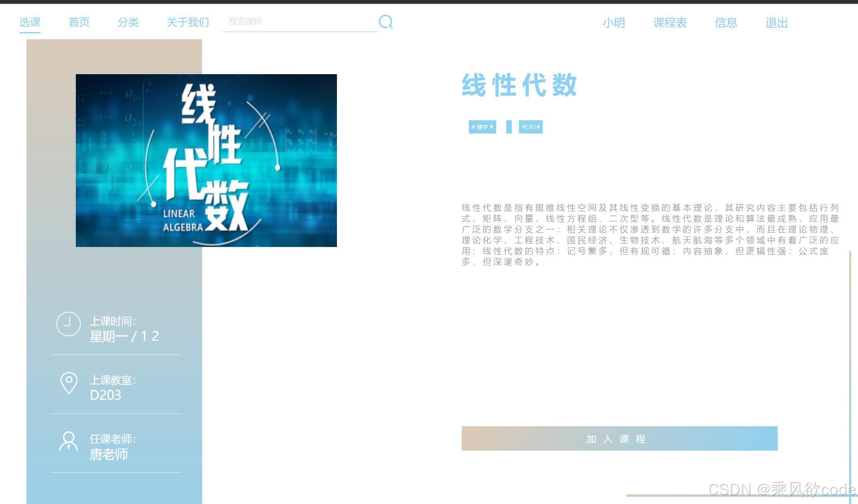
Task: Click the location pin icon for classroom D203
Action: (69, 384)
